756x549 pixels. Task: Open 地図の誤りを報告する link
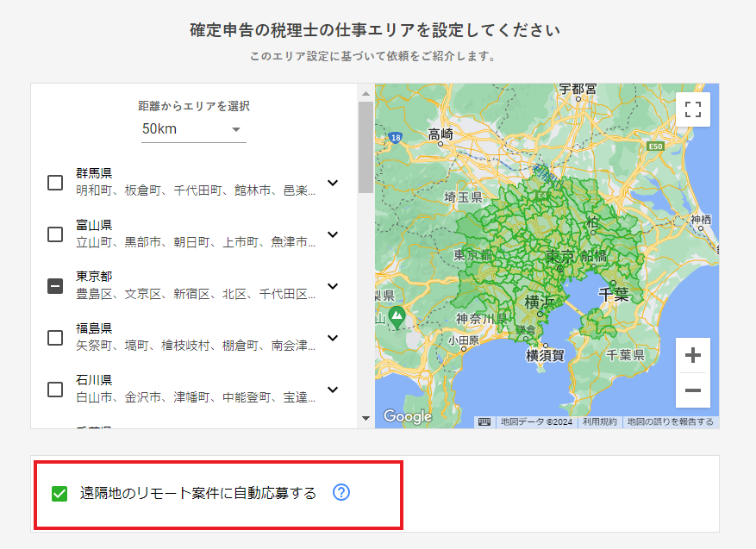pos(670,421)
